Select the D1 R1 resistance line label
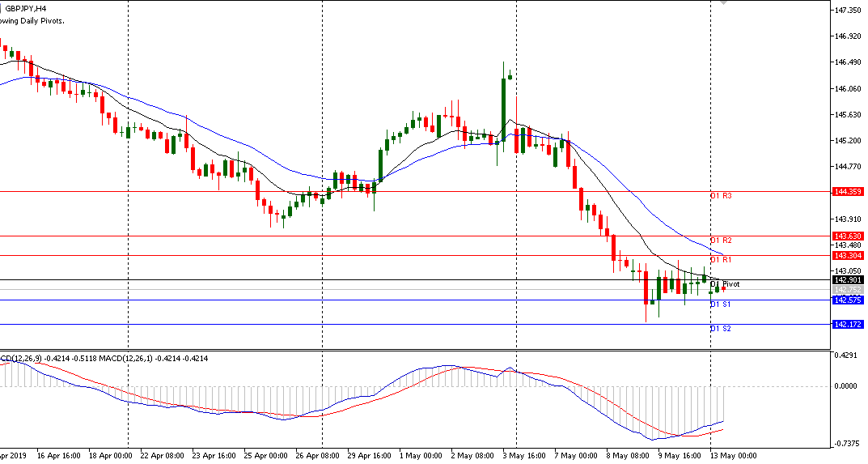This screenshot has height=464, width=868. [x=721, y=260]
